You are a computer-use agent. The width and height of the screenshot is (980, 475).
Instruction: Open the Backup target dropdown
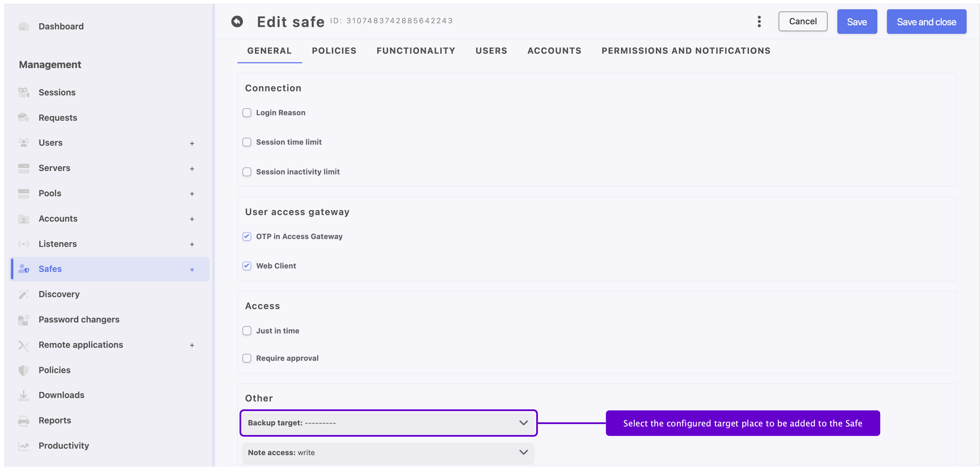click(x=388, y=423)
